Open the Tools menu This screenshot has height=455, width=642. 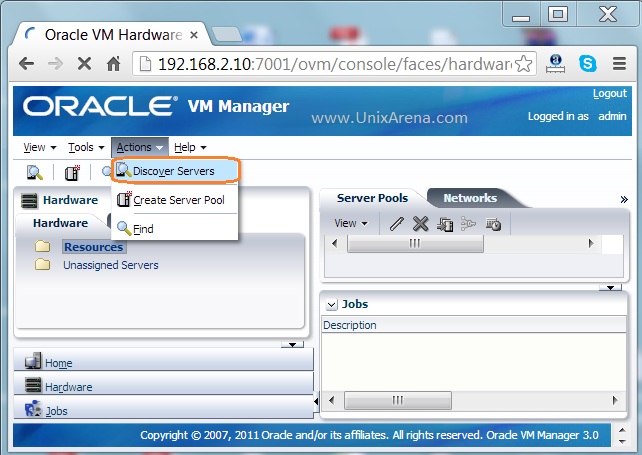(86, 147)
